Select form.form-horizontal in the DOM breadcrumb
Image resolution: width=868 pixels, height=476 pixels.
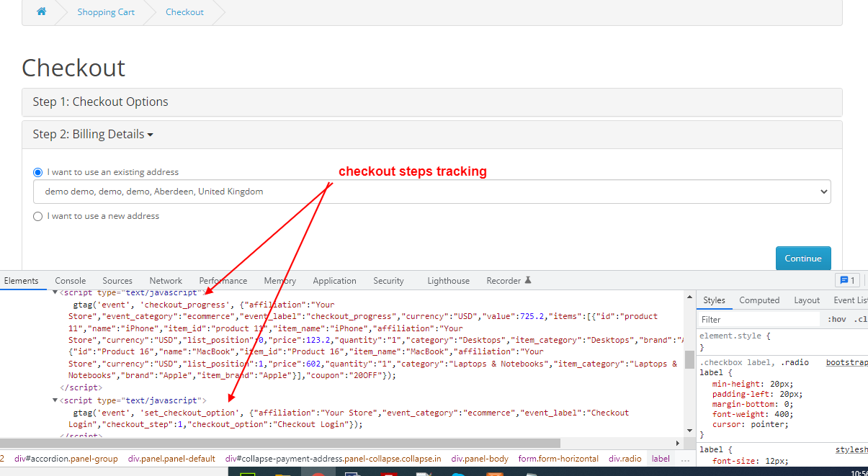tap(558, 459)
